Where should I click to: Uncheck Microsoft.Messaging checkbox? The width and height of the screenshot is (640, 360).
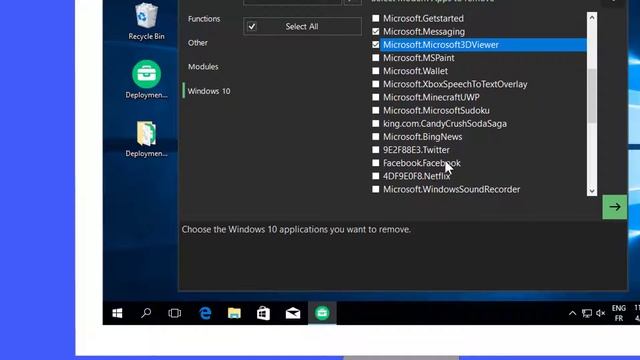click(376, 31)
